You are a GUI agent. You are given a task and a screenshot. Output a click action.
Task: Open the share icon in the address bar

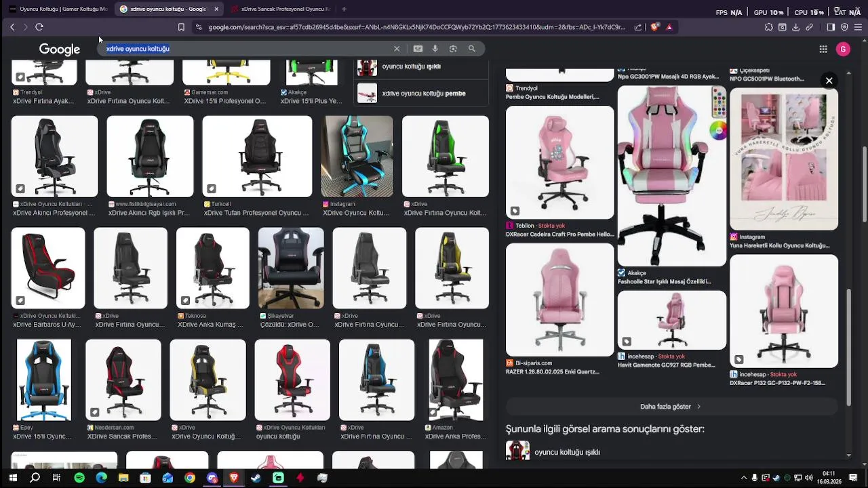(x=638, y=27)
